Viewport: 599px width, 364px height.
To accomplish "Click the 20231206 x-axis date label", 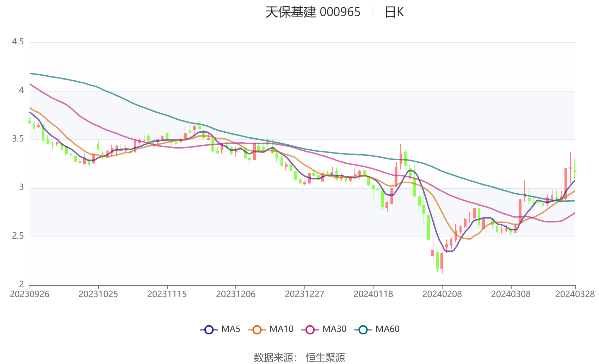I will pyautogui.click(x=236, y=294).
